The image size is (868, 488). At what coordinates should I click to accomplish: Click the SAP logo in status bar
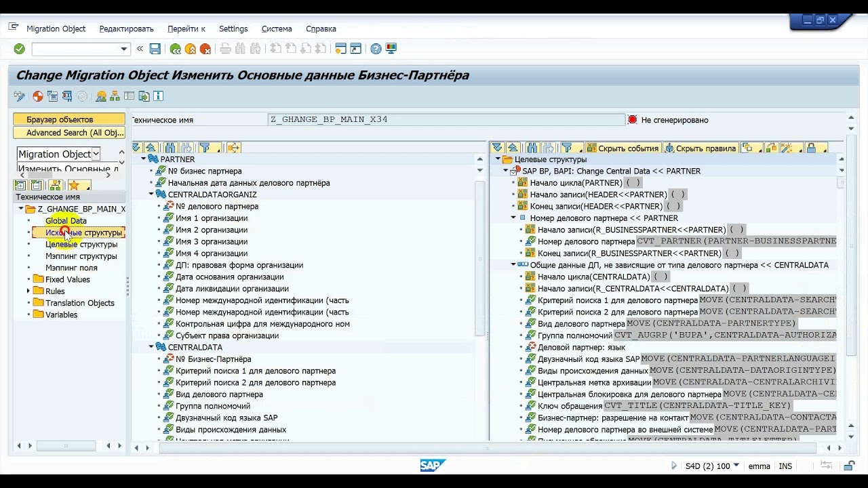[x=433, y=466]
